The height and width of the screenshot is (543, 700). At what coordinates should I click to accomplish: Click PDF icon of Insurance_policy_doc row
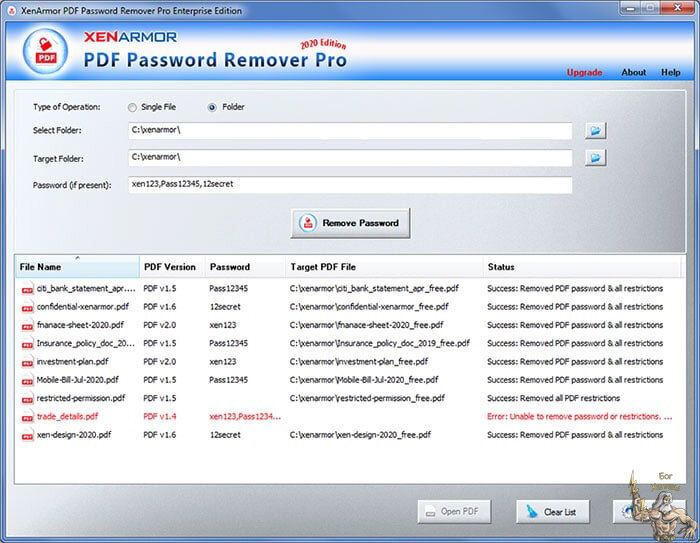click(27, 344)
